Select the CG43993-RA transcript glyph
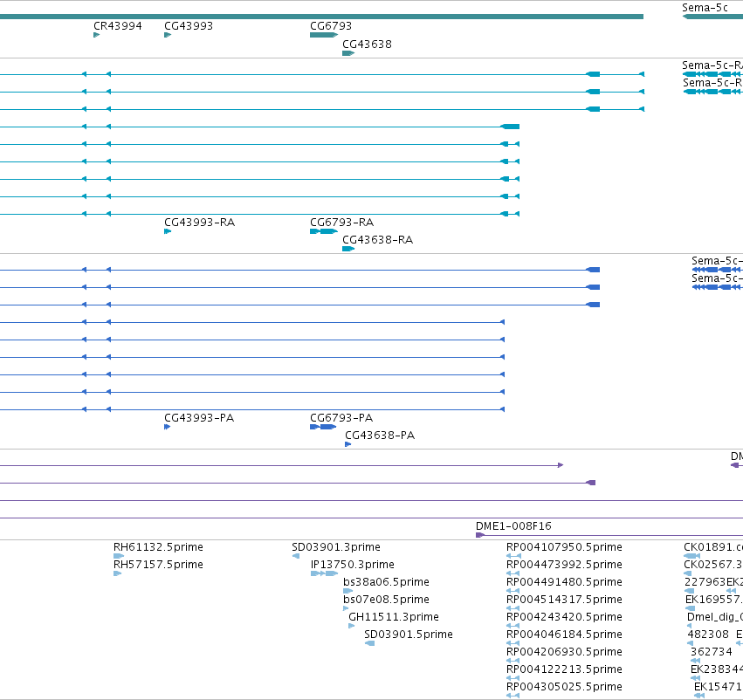 tap(168, 231)
